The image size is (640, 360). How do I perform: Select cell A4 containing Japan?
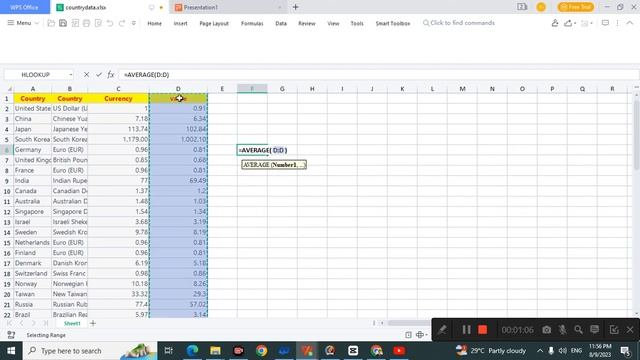[x=33, y=129]
